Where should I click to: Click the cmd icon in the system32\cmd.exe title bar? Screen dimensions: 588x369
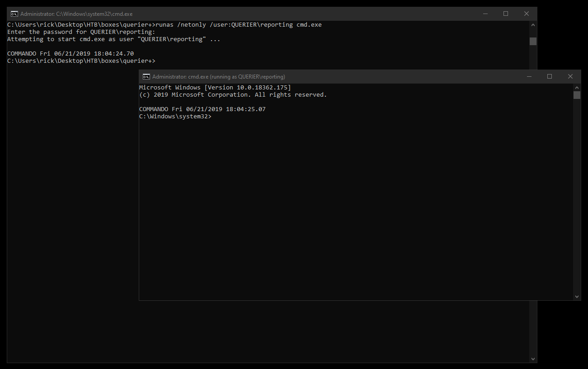pyautogui.click(x=14, y=14)
